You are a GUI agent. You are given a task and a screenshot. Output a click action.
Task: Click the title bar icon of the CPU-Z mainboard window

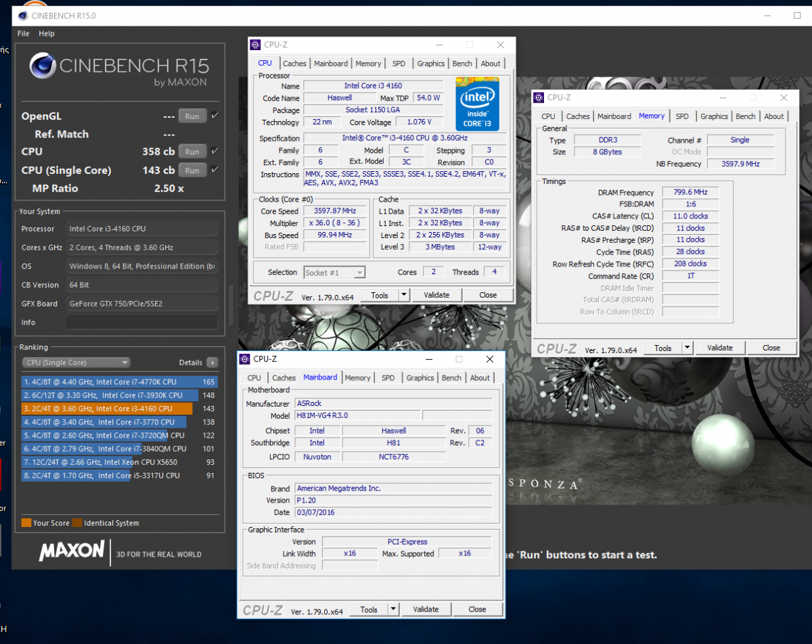coord(244,359)
